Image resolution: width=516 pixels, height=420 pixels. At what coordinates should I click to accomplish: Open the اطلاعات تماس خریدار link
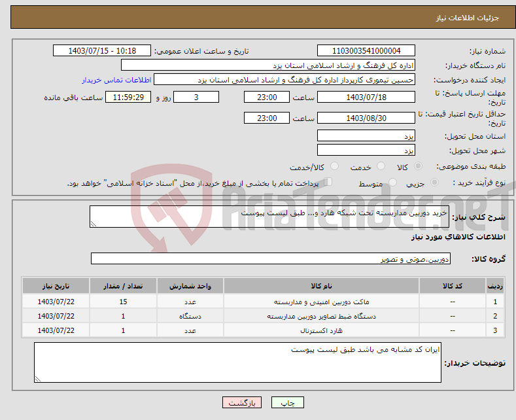[116, 80]
